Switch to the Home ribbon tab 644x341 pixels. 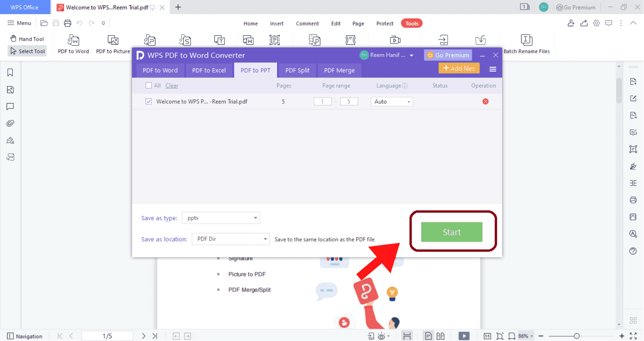pyautogui.click(x=250, y=24)
